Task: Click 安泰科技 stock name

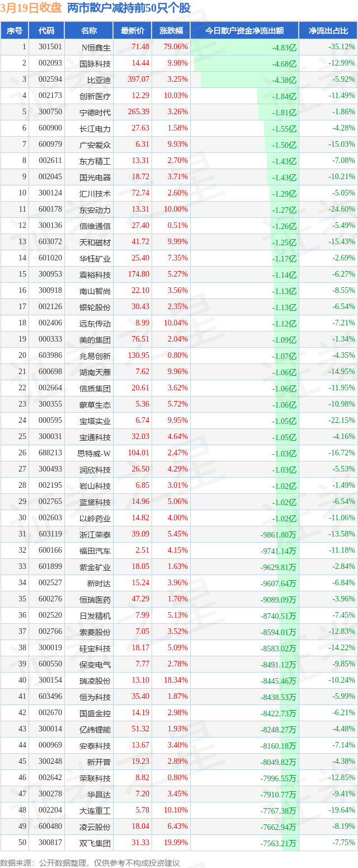Action: 95,745
